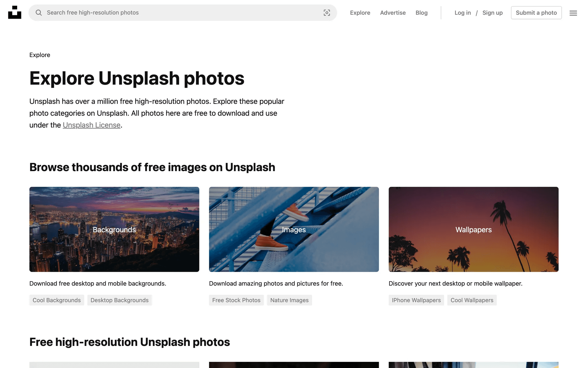Go to the Blog page
588x368 pixels.
pyautogui.click(x=421, y=13)
